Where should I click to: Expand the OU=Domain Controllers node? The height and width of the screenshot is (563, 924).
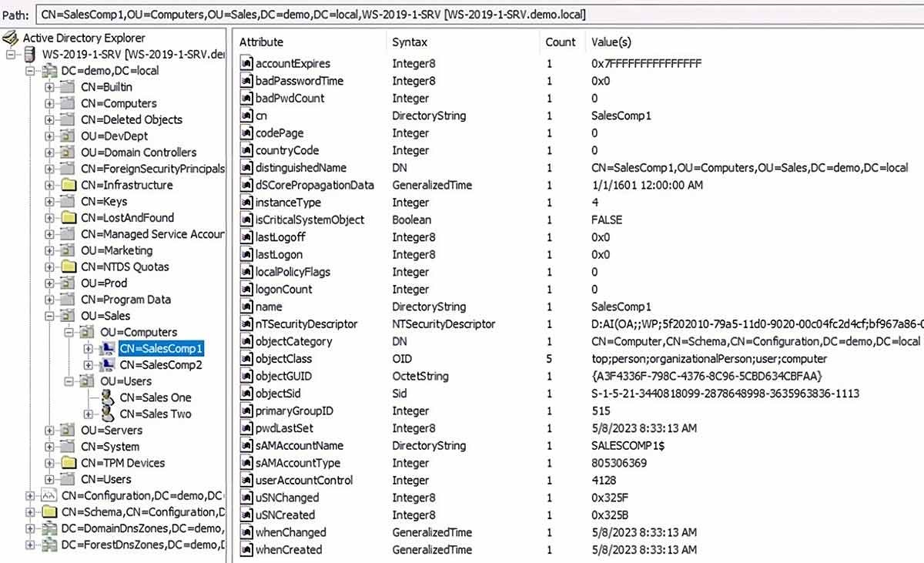pos(50,152)
